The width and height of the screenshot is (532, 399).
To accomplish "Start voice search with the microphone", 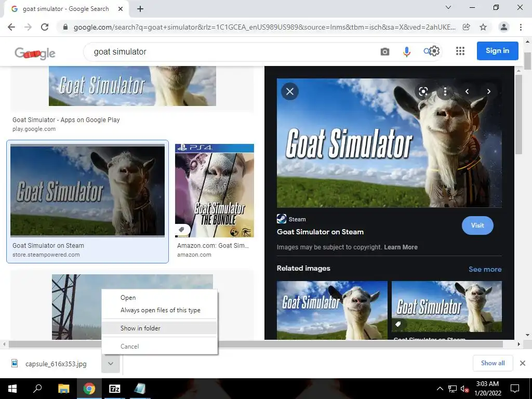I will coord(406,51).
